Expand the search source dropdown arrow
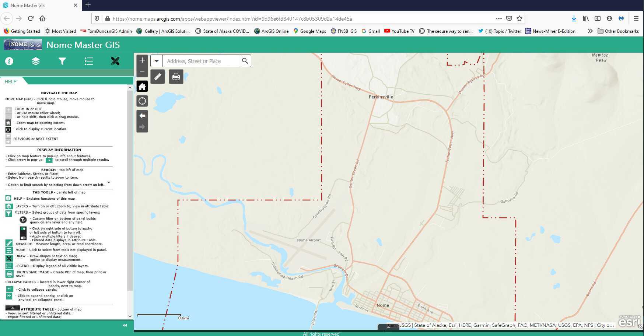The image size is (644, 336). (x=157, y=61)
